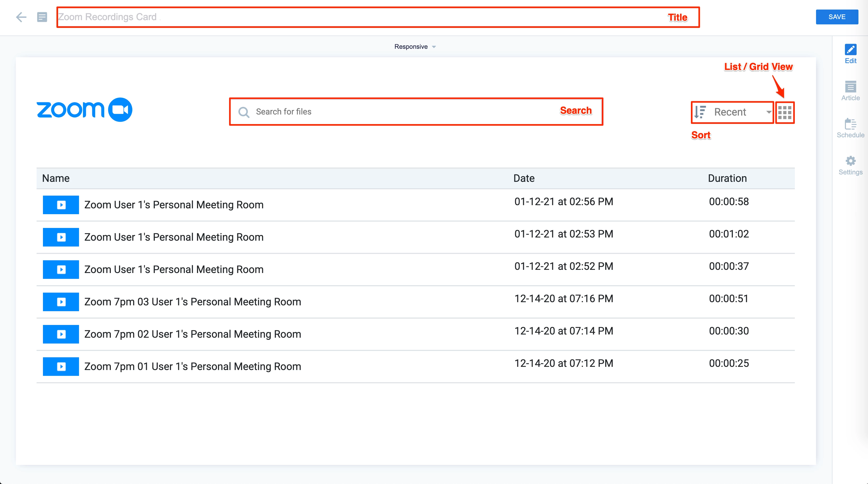
Task: Open Zoom 7pm 01 User 1's recording
Action: [x=192, y=367]
